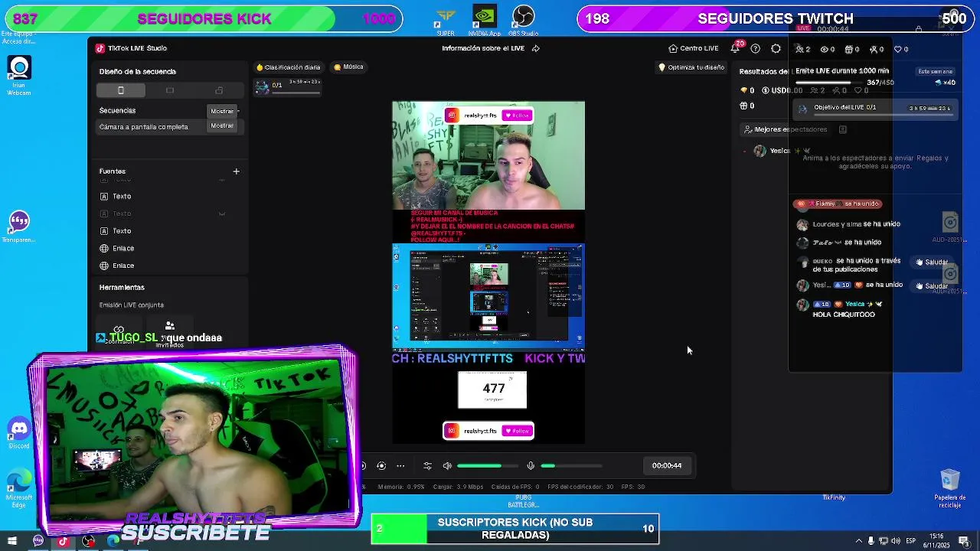
Task: Click the share arrow beside Información sobre el LIVE
Action: tap(536, 48)
